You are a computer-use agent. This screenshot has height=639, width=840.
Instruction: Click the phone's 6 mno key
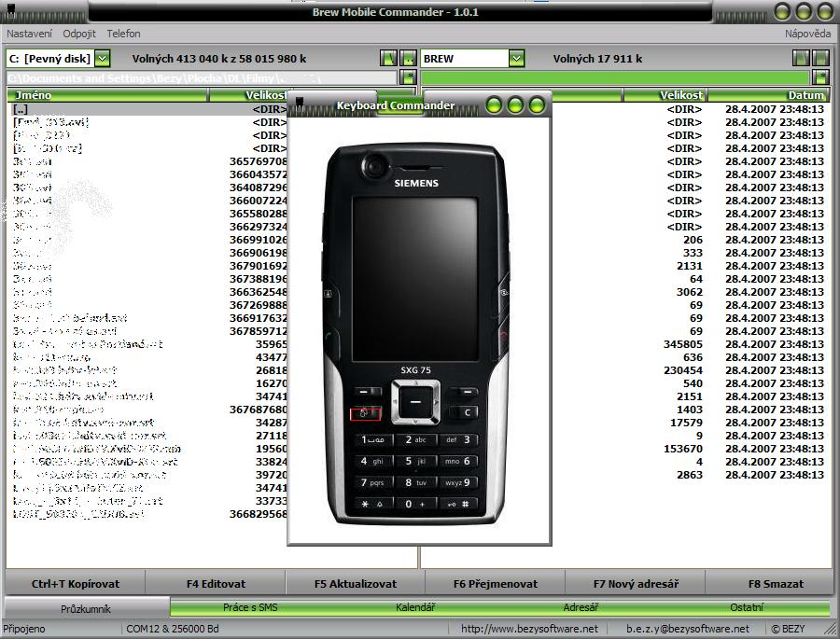pyautogui.click(x=458, y=461)
